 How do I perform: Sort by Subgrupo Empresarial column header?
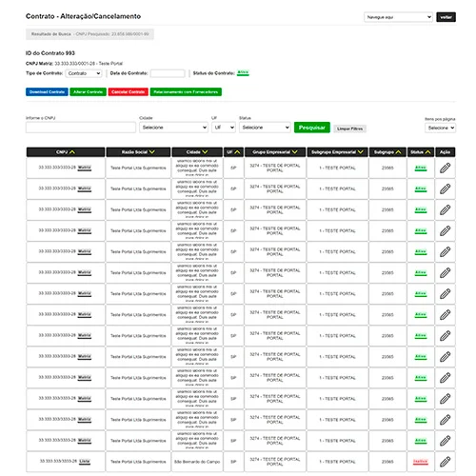(x=337, y=152)
